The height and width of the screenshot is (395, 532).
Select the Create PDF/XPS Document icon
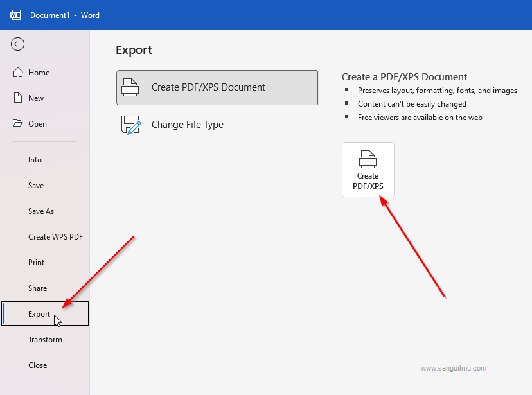(x=131, y=87)
